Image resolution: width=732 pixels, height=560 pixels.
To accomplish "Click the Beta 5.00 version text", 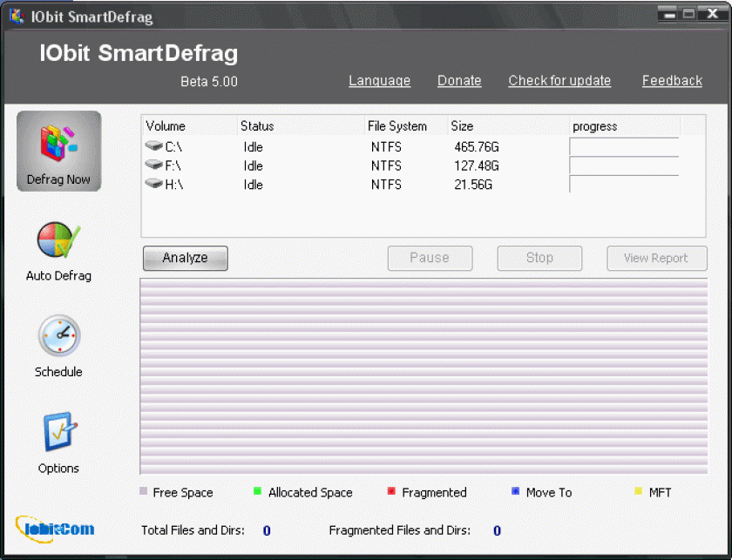I will (x=209, y=82).
